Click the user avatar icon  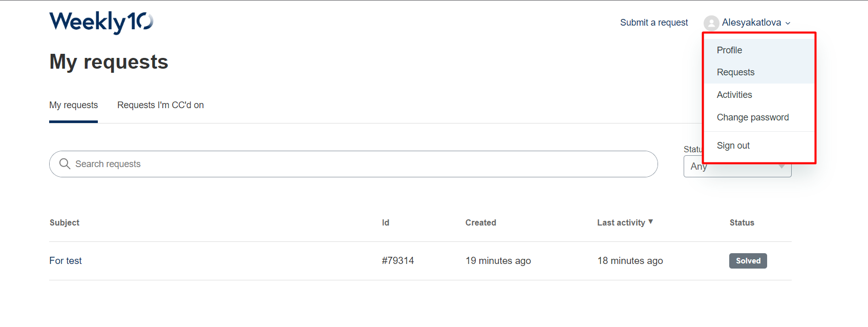pos(711,23)
